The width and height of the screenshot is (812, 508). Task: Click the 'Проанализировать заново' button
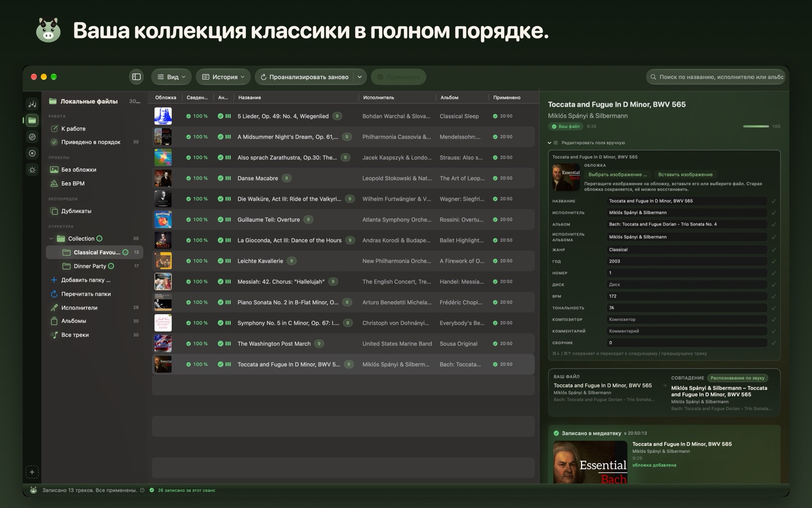coord(304,77)
